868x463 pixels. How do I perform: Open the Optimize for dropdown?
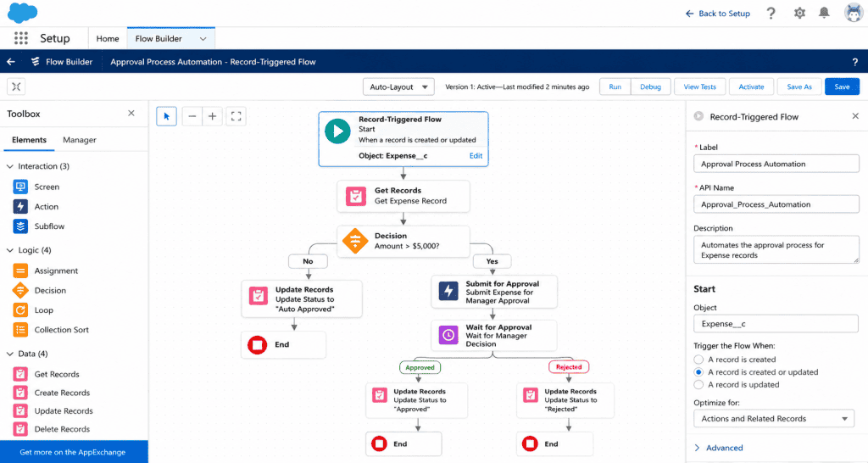click(x=774, y=419)
